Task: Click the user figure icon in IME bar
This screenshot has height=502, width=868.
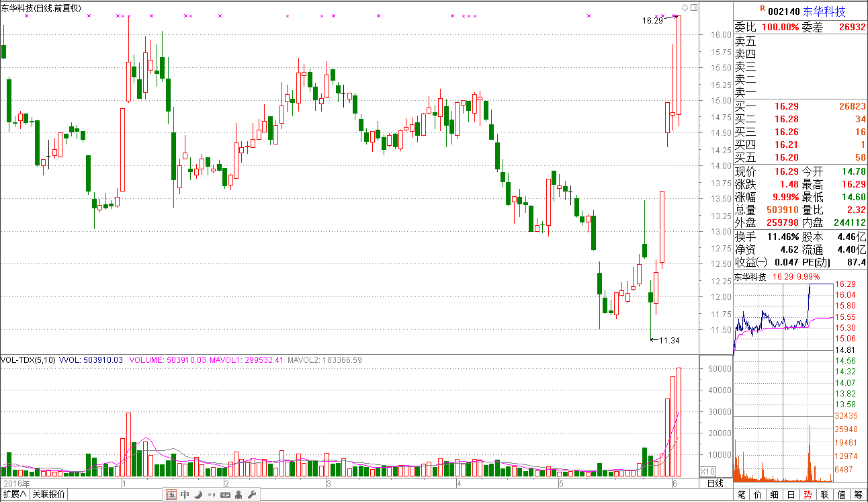Action: point(239,495)
